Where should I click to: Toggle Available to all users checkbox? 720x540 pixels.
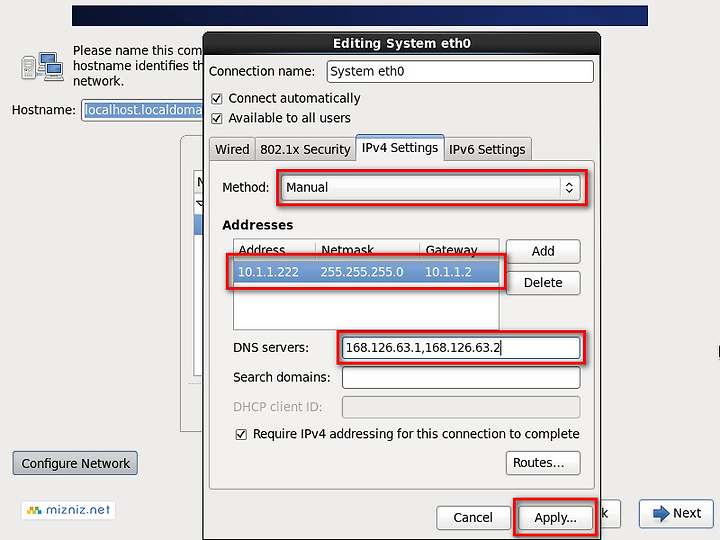(217, 118)
